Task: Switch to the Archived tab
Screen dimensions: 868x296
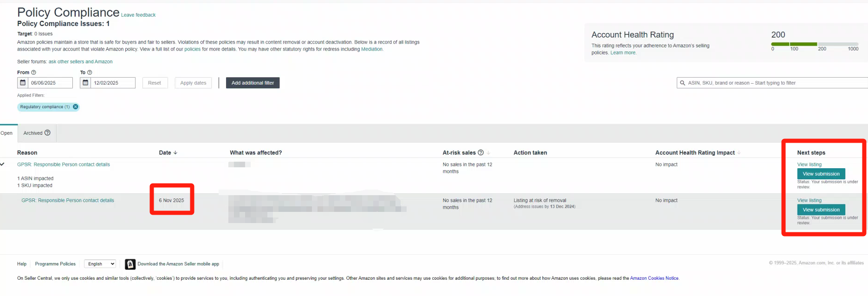Action: click(33, 133)
